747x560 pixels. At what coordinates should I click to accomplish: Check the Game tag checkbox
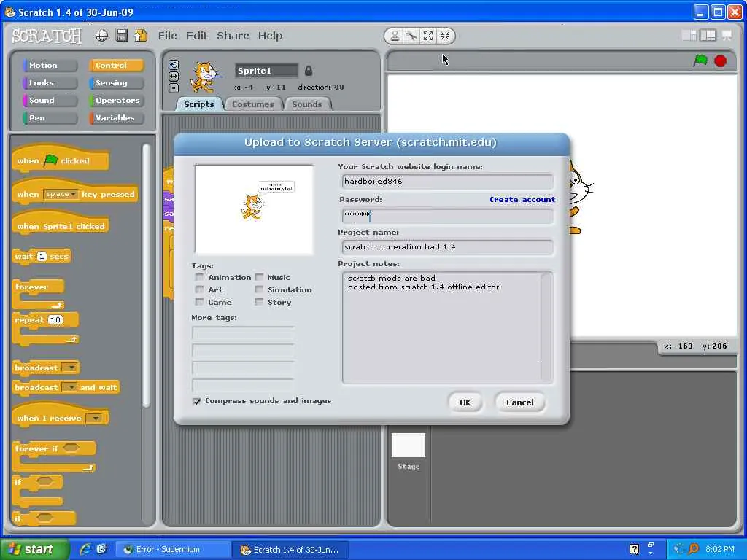pyautogui.click(x=199, y=302)
